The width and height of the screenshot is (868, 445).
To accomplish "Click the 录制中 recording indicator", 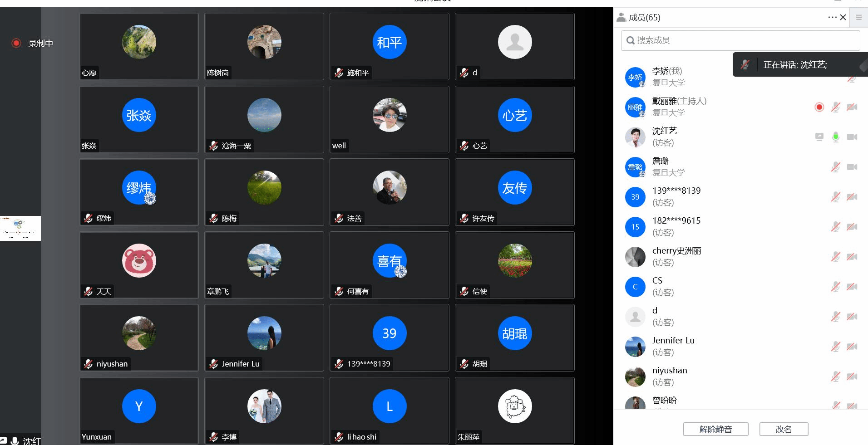I will [x=33, y=43].
